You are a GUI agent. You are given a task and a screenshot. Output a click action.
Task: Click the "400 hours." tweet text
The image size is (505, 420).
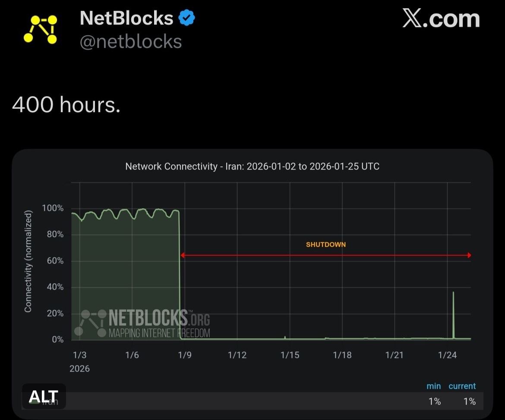(66, 104)
